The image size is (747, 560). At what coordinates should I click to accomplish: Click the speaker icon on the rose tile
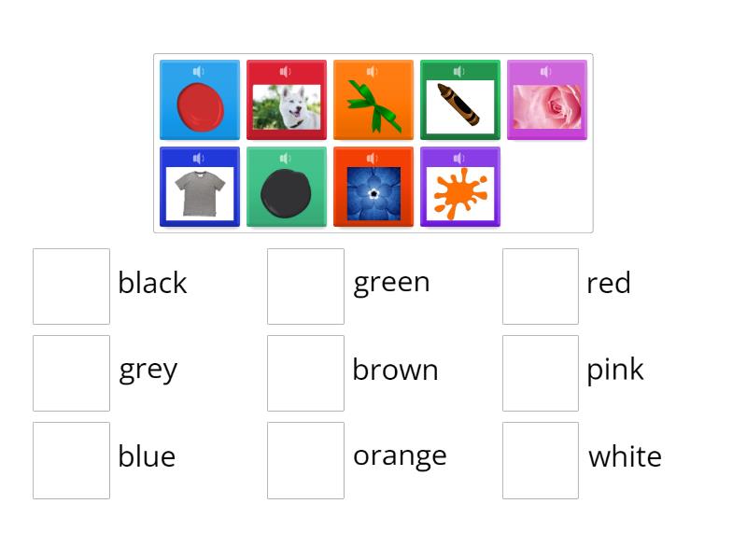547,69
